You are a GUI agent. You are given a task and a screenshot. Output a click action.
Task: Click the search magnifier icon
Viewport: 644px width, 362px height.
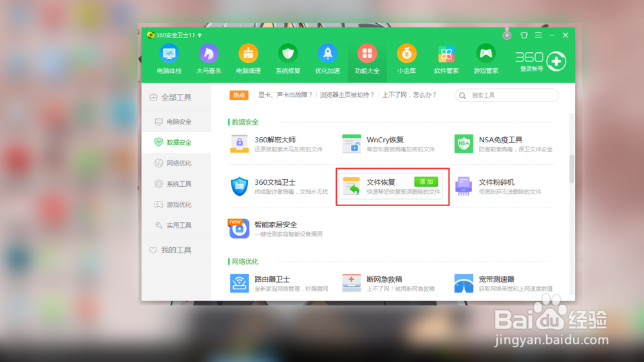tap(462, 95)
